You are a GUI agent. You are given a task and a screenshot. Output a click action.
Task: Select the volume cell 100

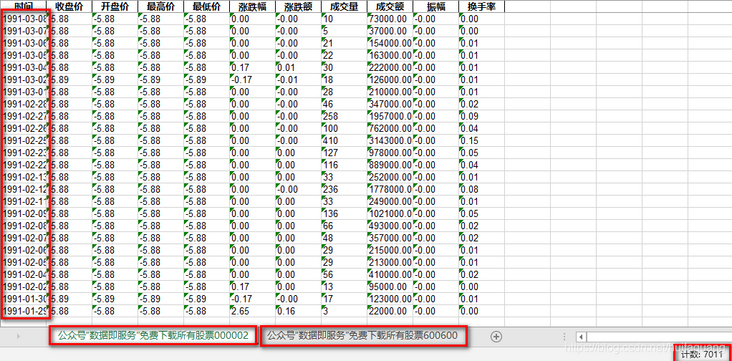click(344, 128)
